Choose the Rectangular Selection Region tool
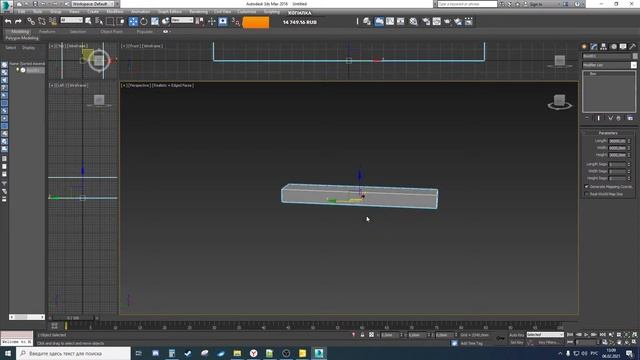Viewport: 640px width, 360px height. tap(110, 22)
